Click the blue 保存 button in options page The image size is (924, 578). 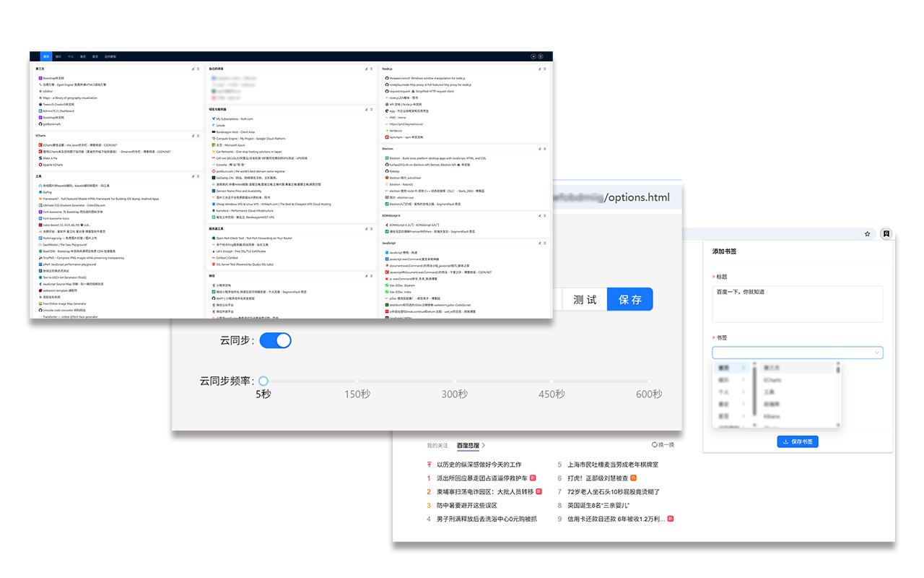[629, 299]
